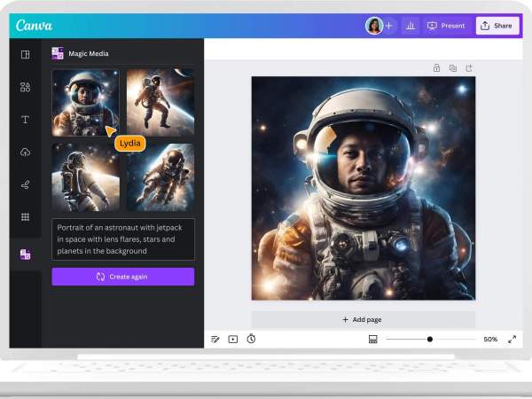Lock the page with padlock icon
Screen dimensions: 532x399
(x=436, y=68)
